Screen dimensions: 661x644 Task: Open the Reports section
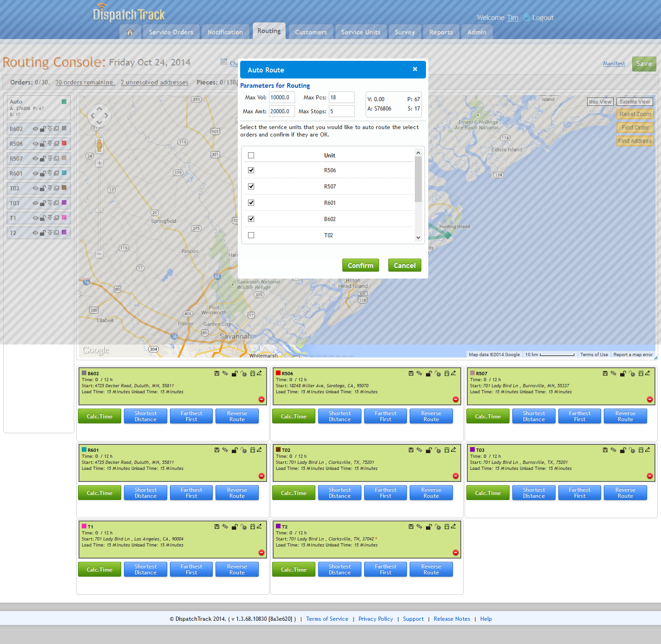tap(440, 32)
